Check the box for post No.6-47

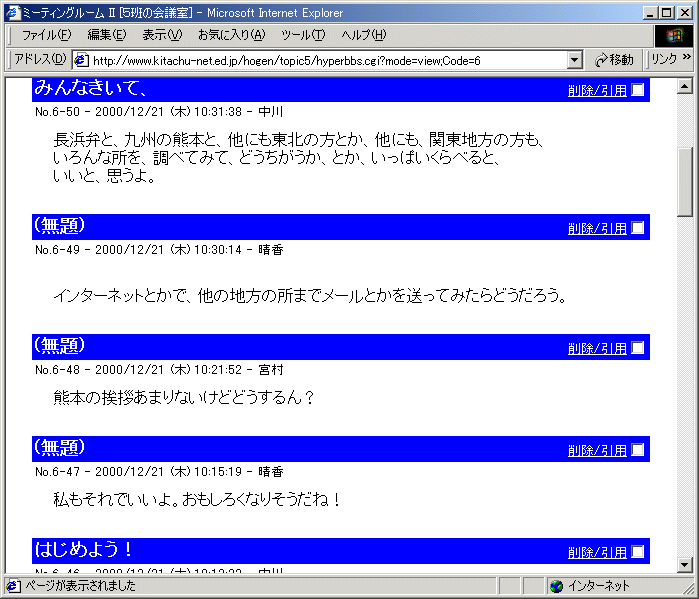(x=638, y=450)
